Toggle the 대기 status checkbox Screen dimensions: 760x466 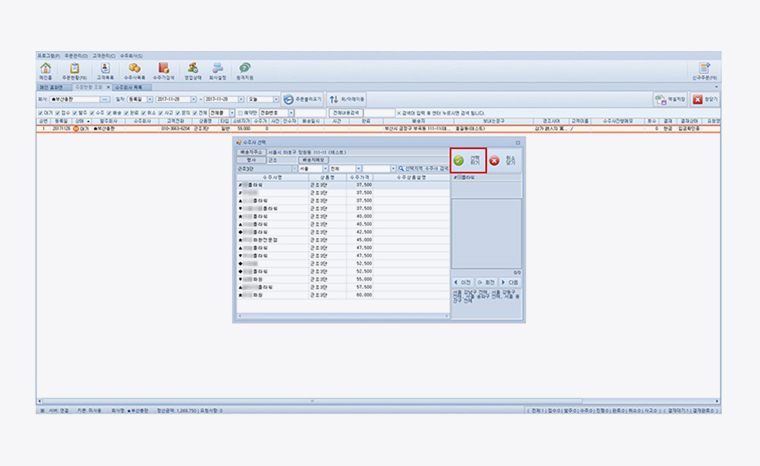coord(40,112)
